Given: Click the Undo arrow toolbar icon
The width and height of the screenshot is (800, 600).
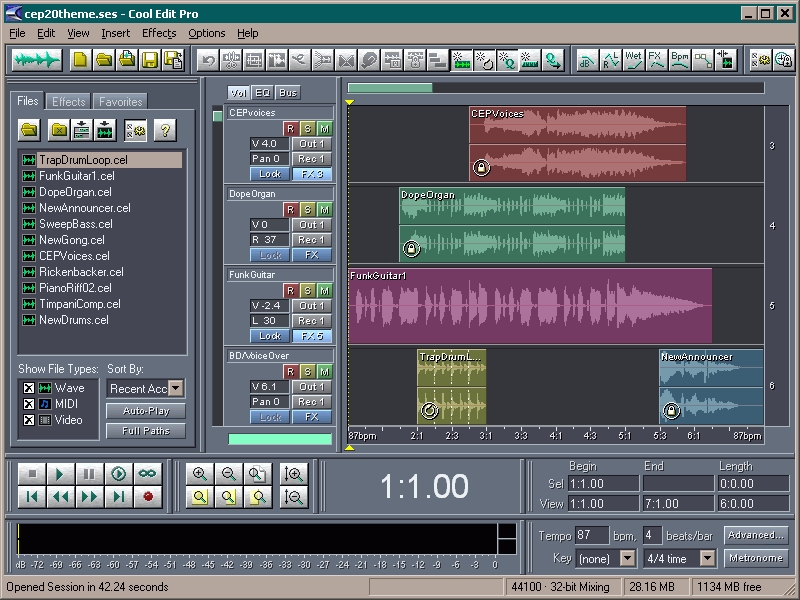Looking at the screenshot, I should tap(208, 61).
